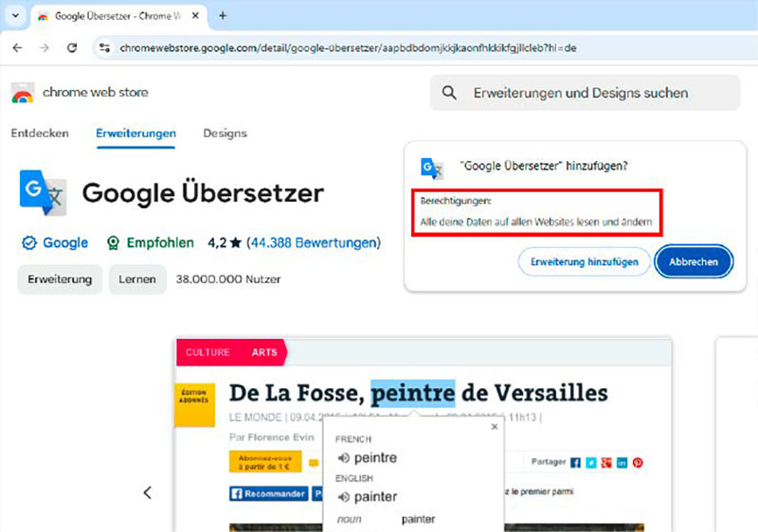Viewport: 758px width, 532px height.
Task: Reload the current page
Action: click(72, 47)
